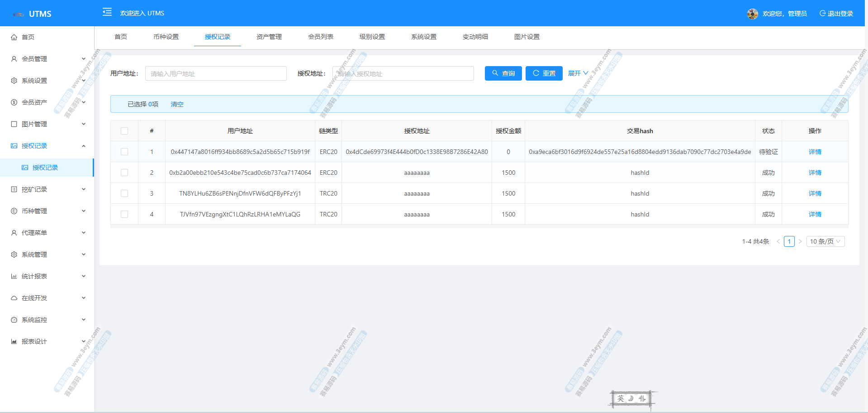The width and height of the screenshot is (868, 413).
Task: Click the 在线开发 cloud icon
Action: tap(14, 298)
